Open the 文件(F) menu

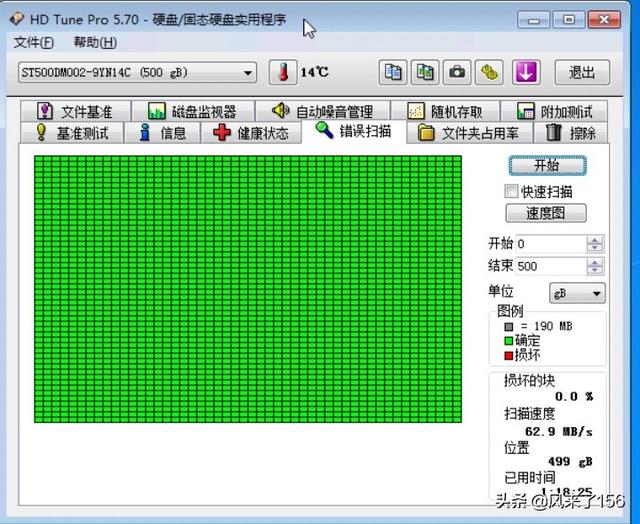click(x=33, y=42)
